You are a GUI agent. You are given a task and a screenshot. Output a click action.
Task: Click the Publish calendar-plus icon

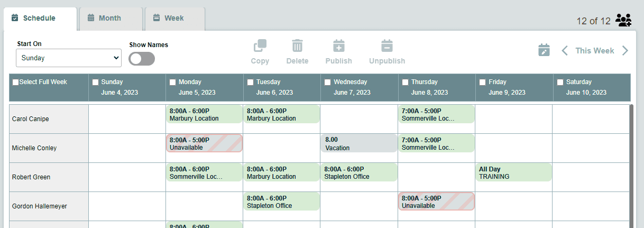click(338, 45)
